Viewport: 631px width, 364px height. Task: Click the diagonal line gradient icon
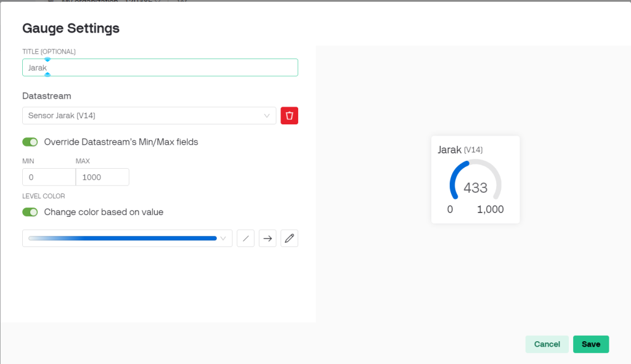245,238
